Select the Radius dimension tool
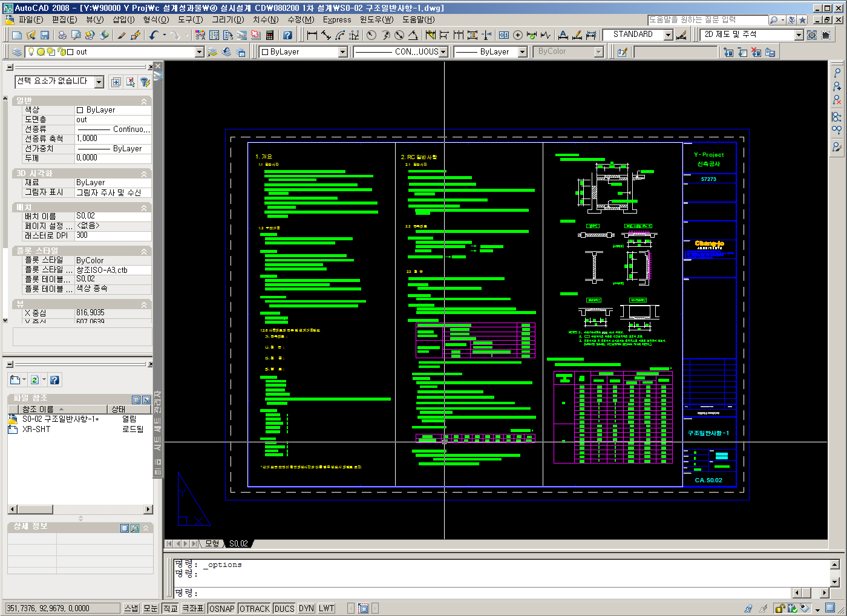This screenshot has height=616, width=847. [x=371, y=35]
